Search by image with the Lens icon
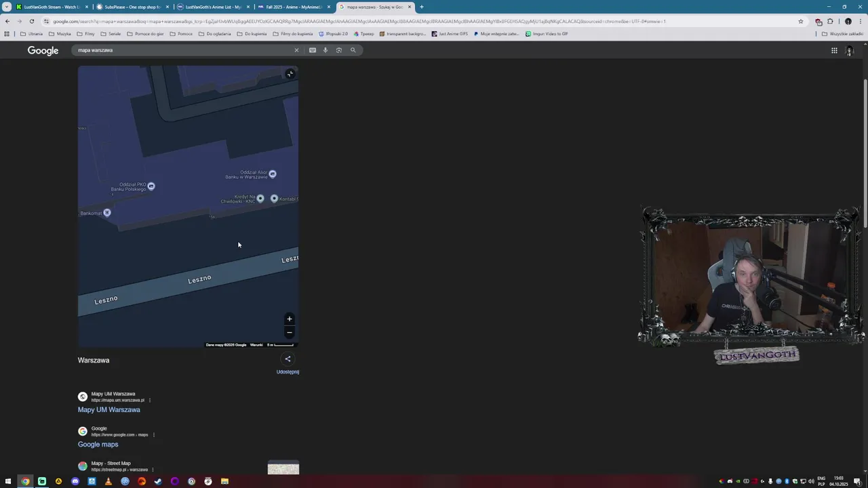This screenshot has height=488, width=868. [339, 50]
